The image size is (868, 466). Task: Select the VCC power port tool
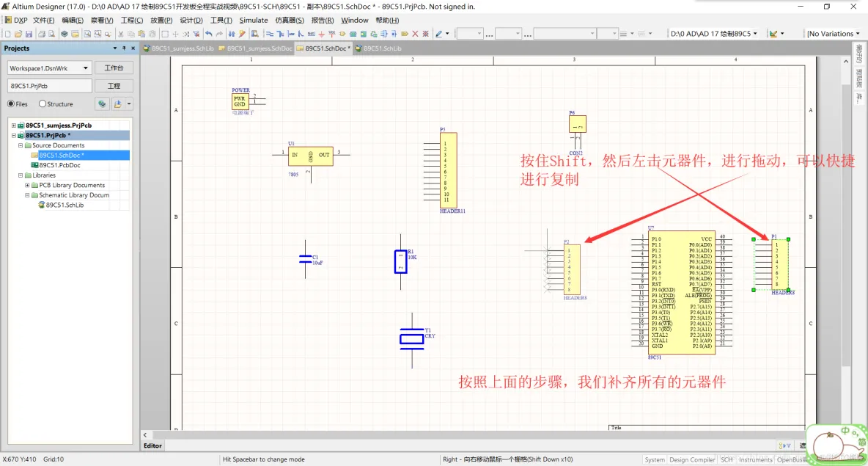[x=332, y=34]
